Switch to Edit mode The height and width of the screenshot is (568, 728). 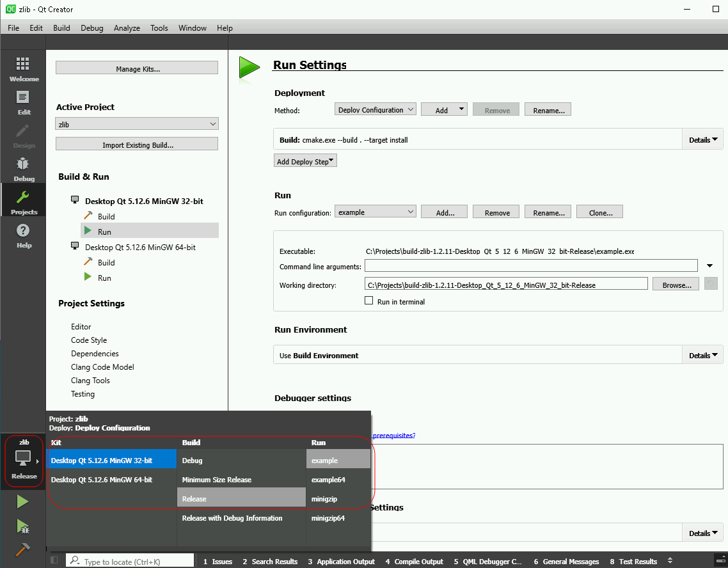click(23, 103)
